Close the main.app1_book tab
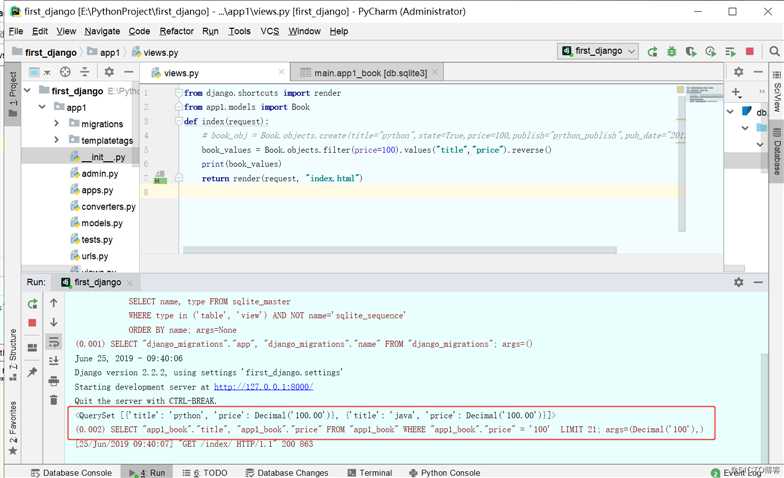Viewport: 784px width, 478px height. click(435, 73)
